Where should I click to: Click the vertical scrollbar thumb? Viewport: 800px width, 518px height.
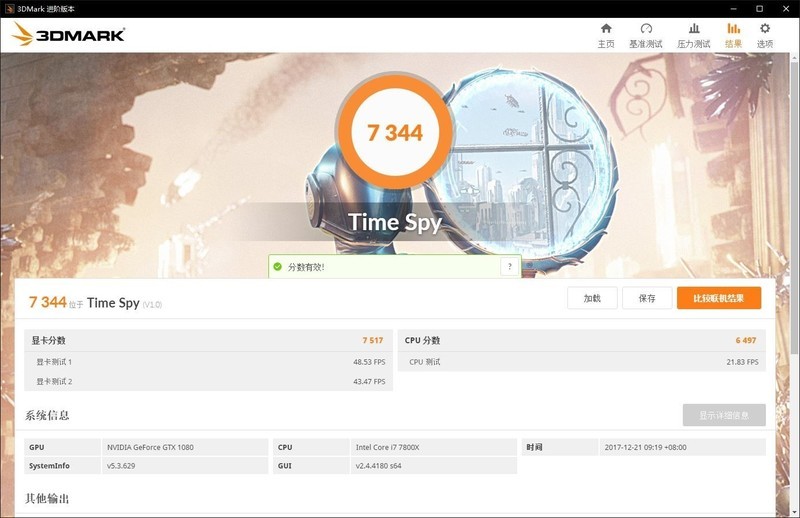pyautogui.click(x=794, y=207)
